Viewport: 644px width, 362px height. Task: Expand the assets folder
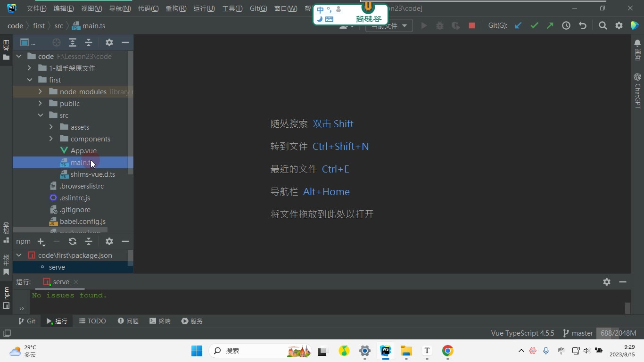coord(51,127)
